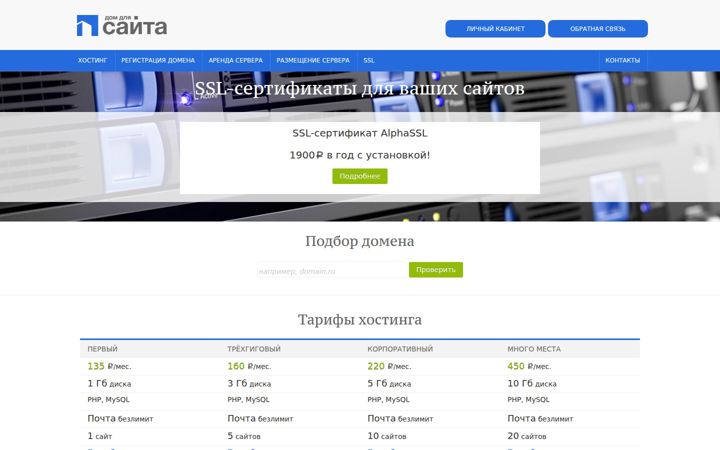Open Размещение сервера menu item
Image resolution: width=720 pixels, height=450 pixels.
(313, 61)
